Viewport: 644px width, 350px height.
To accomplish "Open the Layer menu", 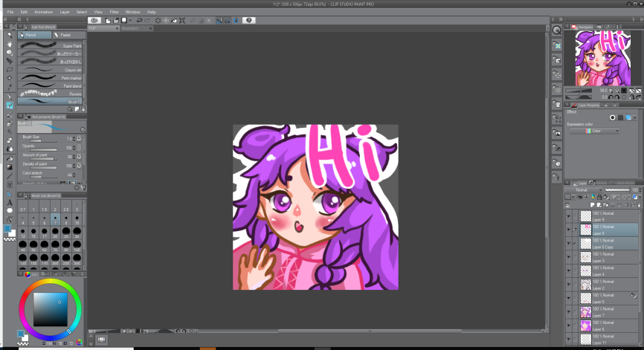I will (65, 12).
